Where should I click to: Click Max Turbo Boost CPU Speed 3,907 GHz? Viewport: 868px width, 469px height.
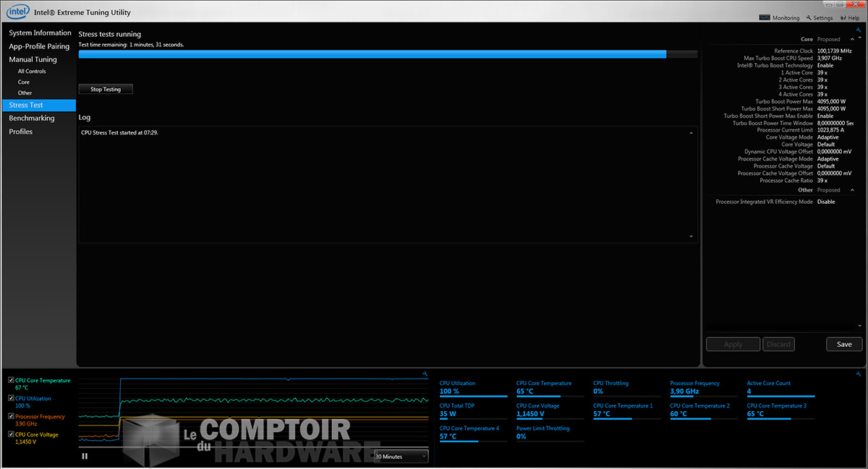coord(830,59)
